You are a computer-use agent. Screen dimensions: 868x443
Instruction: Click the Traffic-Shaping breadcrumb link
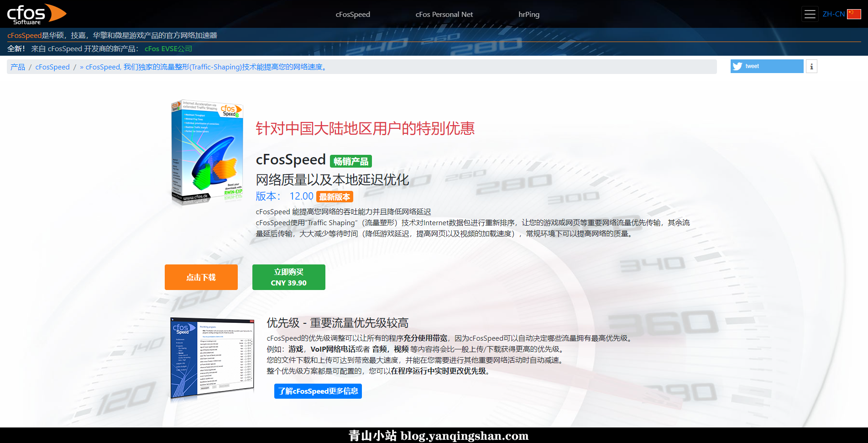(204, 67)
